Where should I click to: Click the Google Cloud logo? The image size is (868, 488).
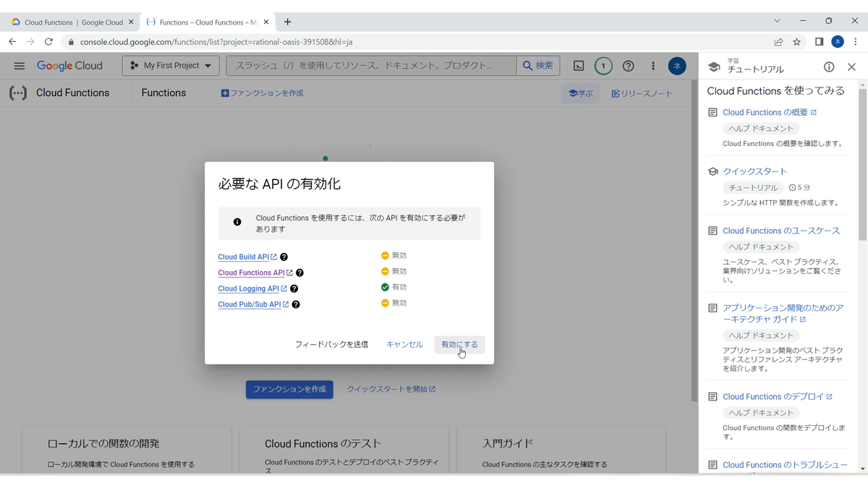click(x=69, y=66)
